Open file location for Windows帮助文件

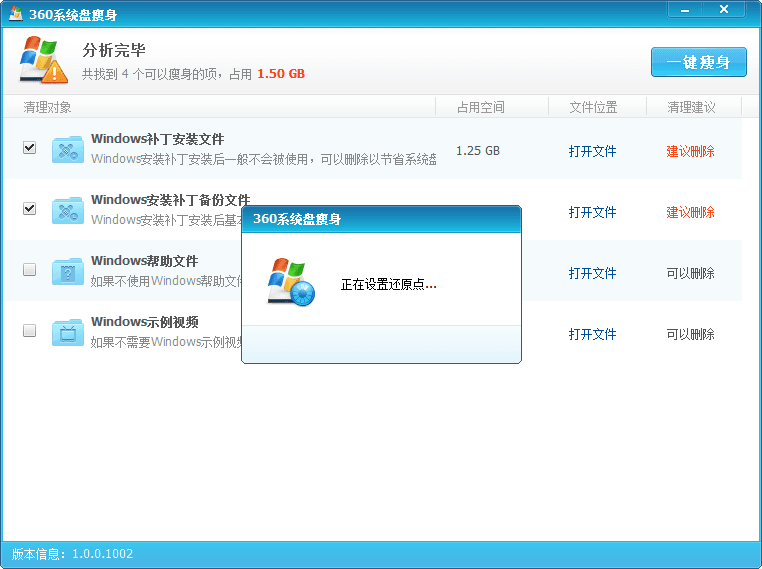point(592,273)
